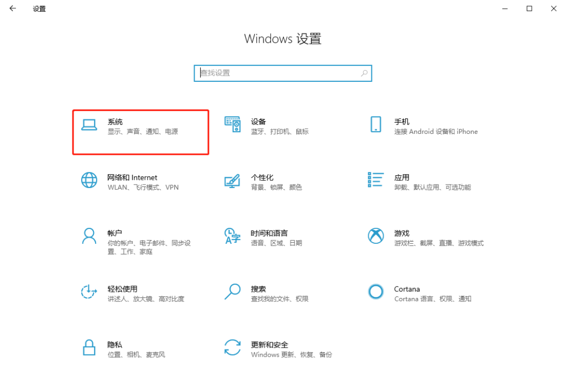The image size is (566, 392).
Task: Click the Personalization (个性化) paintbrush icon
Action: coord(232,181)
